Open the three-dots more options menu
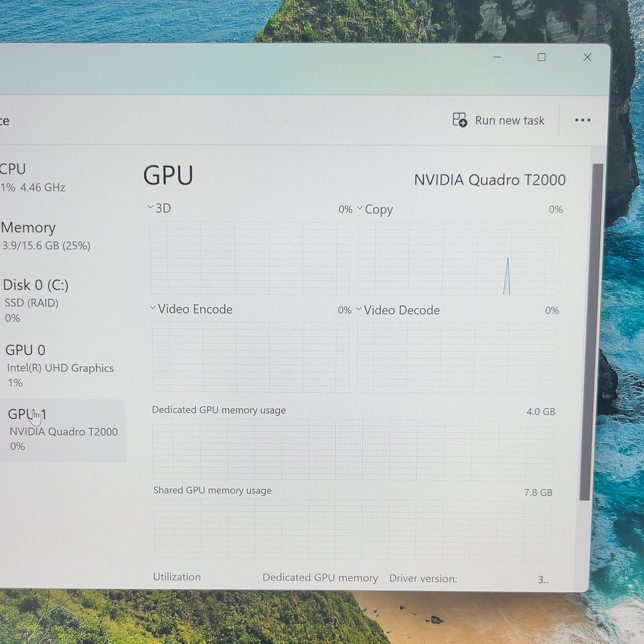Image resolution: width=644 pixels, height=644 pixels. point(582,120)
